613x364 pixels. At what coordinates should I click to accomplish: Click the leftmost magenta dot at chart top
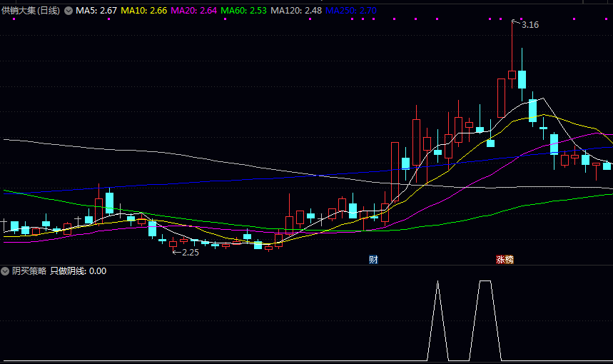(x=14, y=19)
